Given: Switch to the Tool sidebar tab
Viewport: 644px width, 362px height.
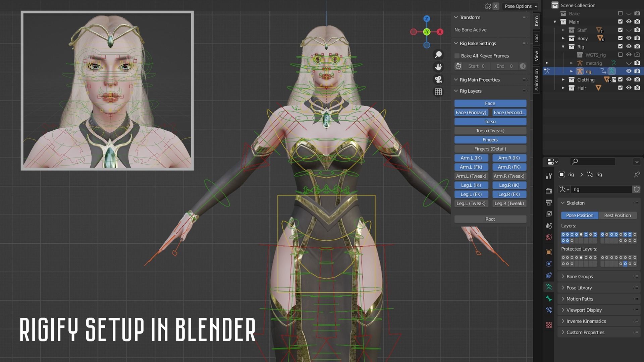Looking at the screenshot, I should point(536,38).
